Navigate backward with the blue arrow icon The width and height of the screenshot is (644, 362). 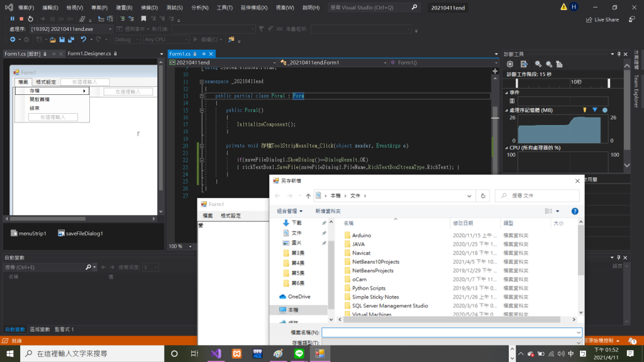coord(13,40)
